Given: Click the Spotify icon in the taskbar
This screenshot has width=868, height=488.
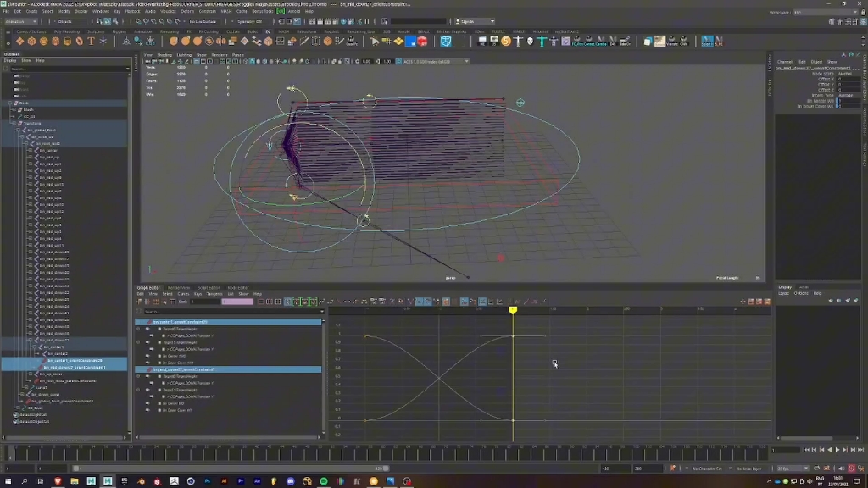Looking at the screenshot, I should pyautogui.click(x=324, y=481).
